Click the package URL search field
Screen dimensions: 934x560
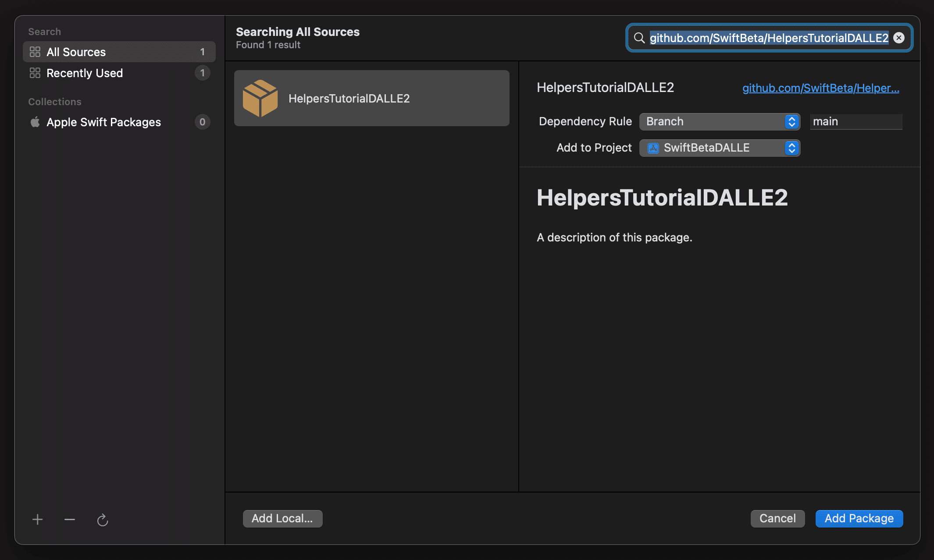770,38
